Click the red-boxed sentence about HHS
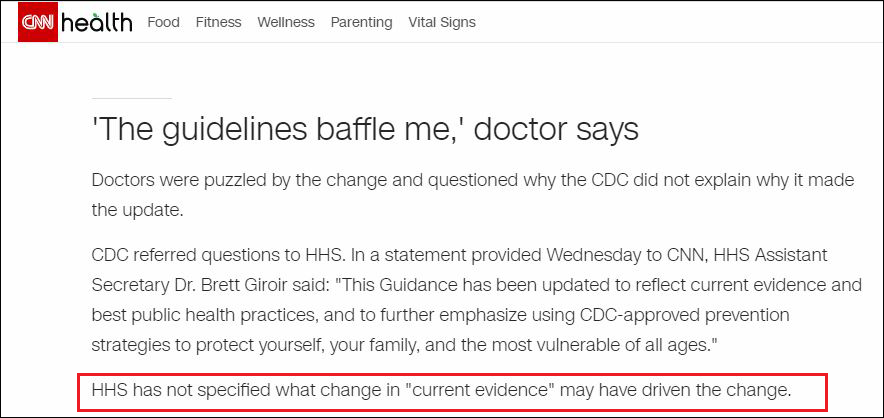Viewport: 884px width, 418px height. 441,388
